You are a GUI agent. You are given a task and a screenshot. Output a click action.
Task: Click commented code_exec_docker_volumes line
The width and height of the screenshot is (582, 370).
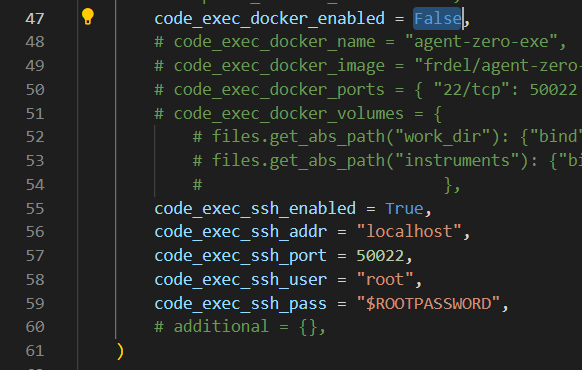tap(298, 114)
